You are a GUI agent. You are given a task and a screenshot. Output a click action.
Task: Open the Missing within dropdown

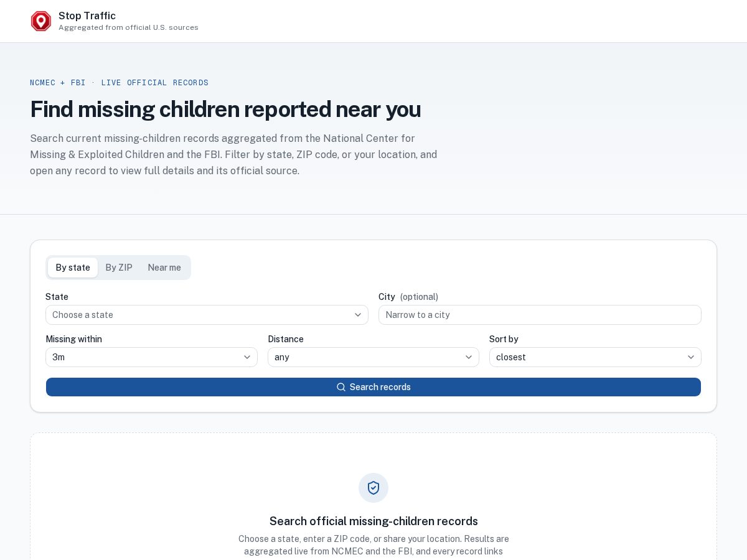click(x=151, y=357)
